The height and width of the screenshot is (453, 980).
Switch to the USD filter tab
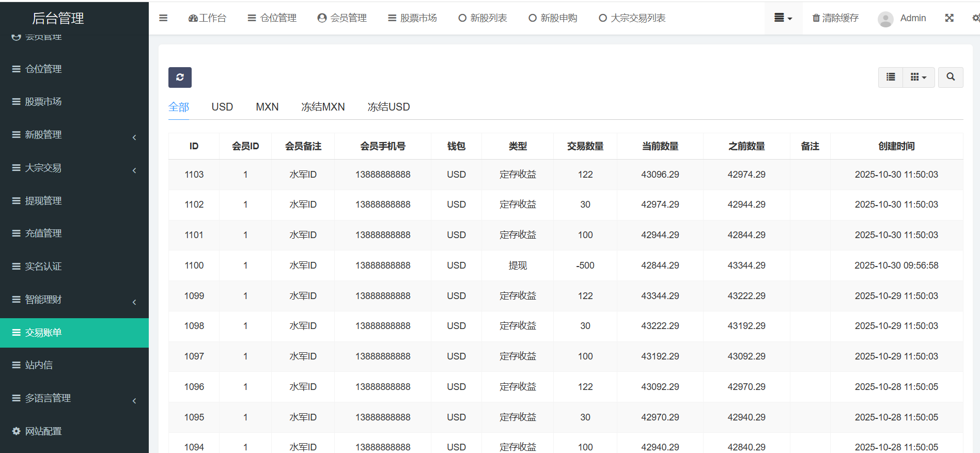tap(222, 107)
